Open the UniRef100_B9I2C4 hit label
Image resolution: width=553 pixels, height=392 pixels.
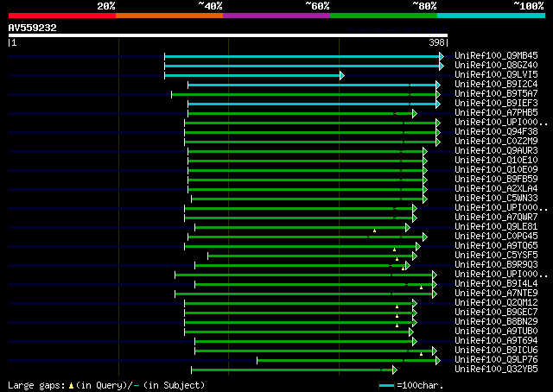(496, 85)
